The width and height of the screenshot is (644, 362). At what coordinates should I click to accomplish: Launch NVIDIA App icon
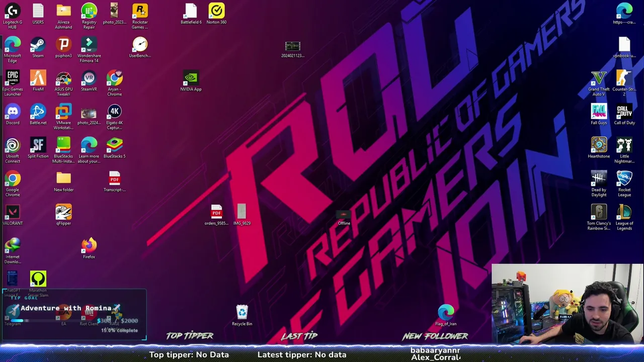pos(191,80)
